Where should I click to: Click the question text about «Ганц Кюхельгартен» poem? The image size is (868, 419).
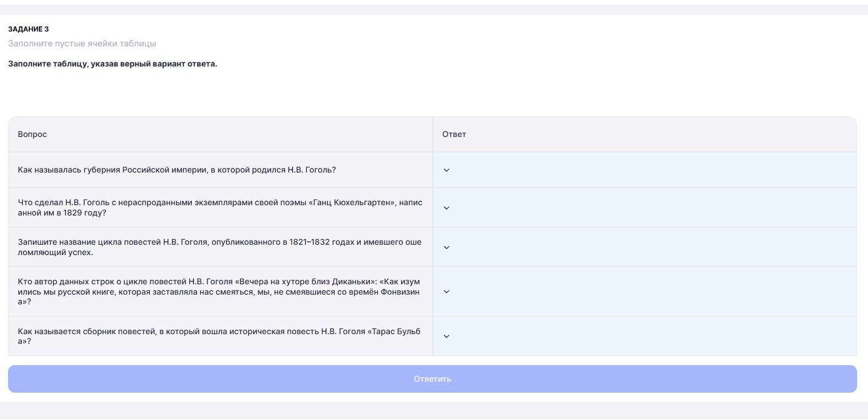pos(220,207)
